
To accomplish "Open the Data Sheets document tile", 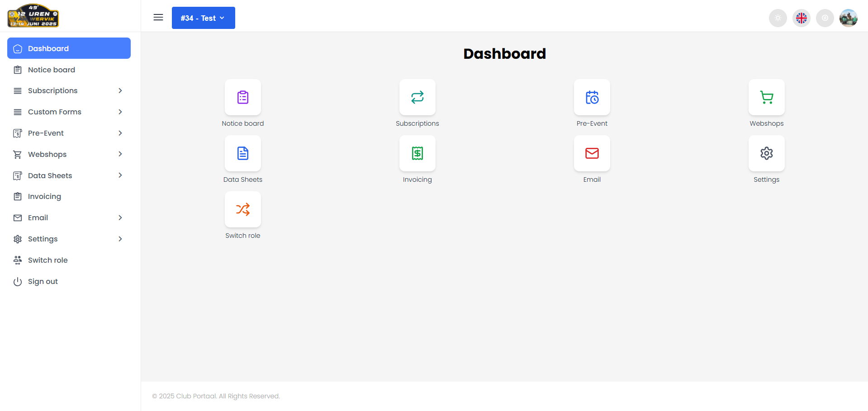I will 243,154.
